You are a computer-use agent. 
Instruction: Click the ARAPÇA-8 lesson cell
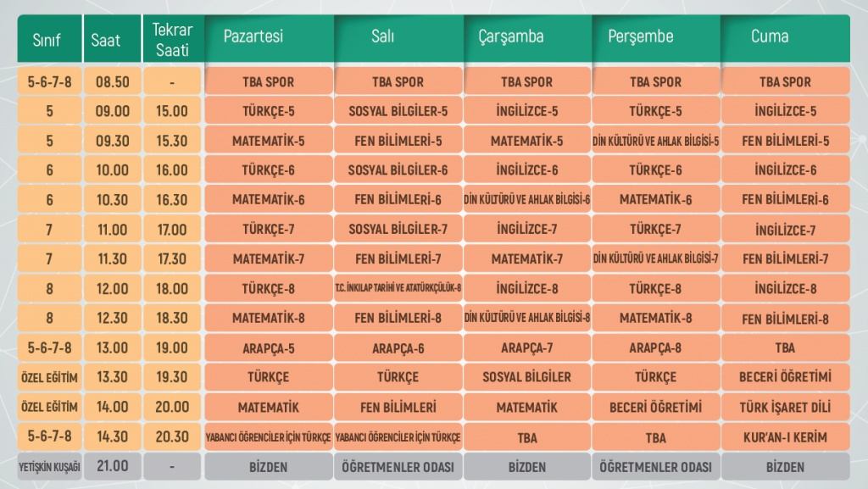pos(656,348)
